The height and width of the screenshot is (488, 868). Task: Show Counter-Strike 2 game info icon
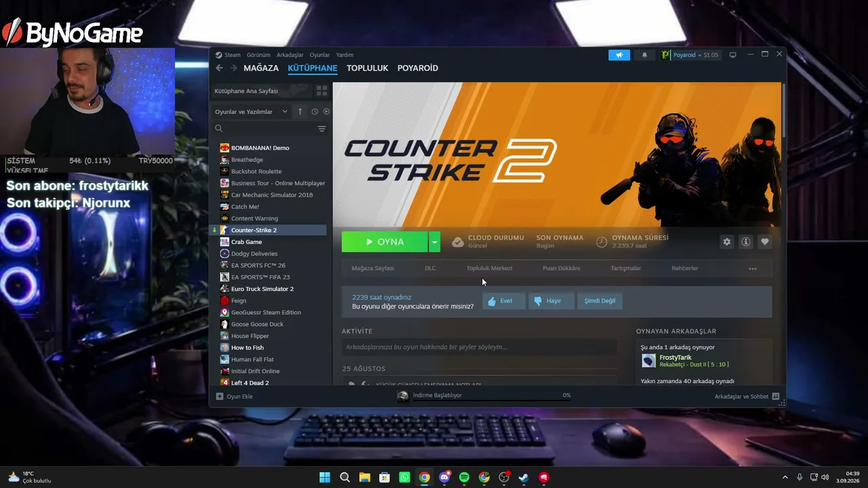pos(746,242)
